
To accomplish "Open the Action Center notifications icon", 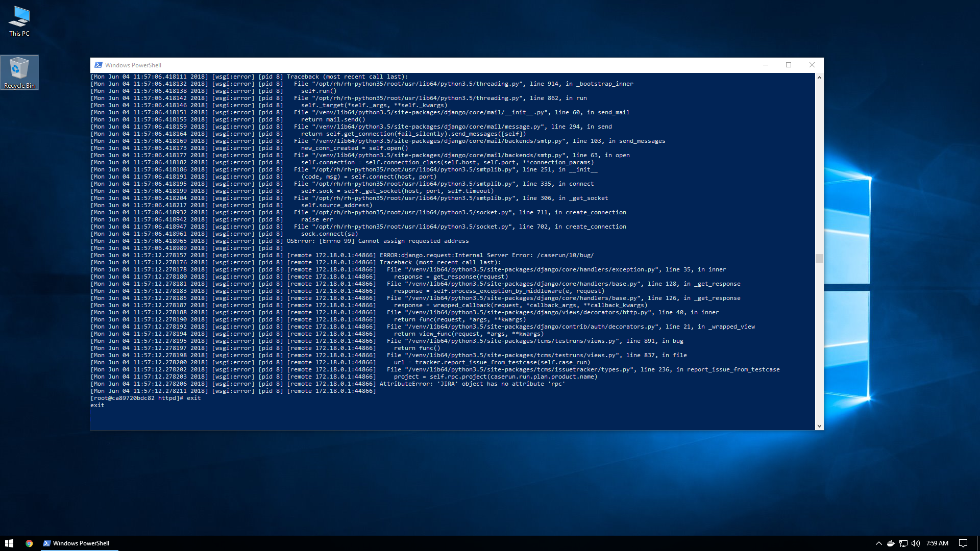I will tap(963, 543).
